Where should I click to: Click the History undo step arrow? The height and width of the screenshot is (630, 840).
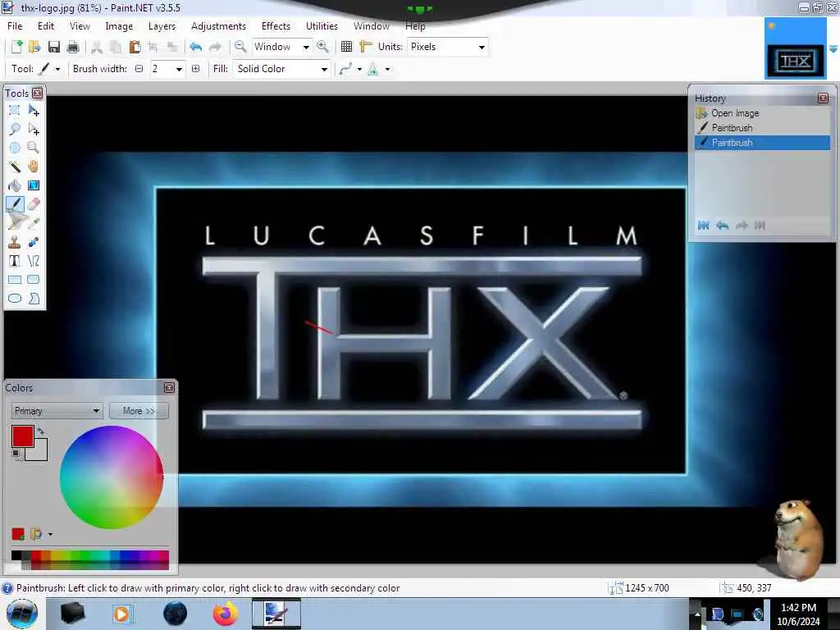click(x=722, y=226)
